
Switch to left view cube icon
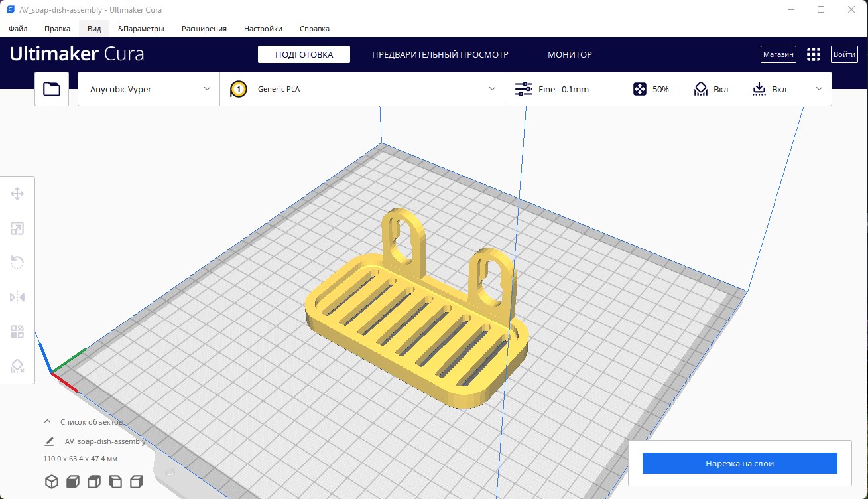(115, 482)
